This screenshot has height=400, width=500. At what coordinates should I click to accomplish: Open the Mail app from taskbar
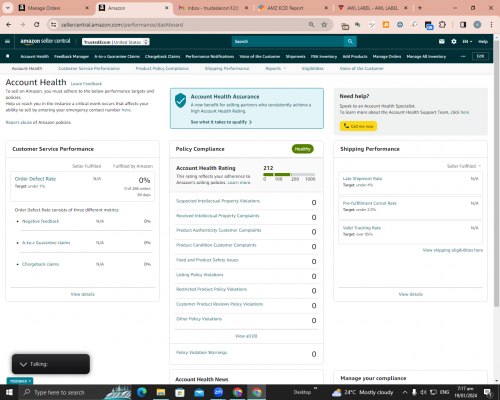click(x=199, y=392)
